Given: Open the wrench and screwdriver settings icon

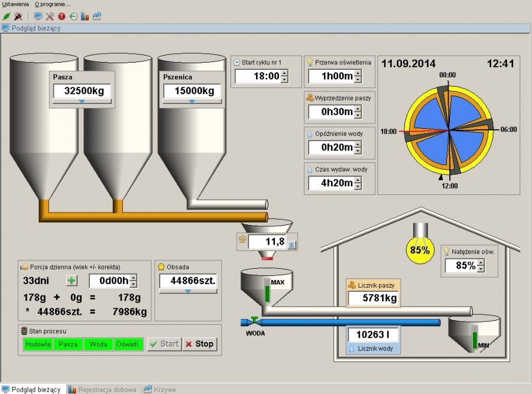Looking at the screenshot, I should coord(50,16).
